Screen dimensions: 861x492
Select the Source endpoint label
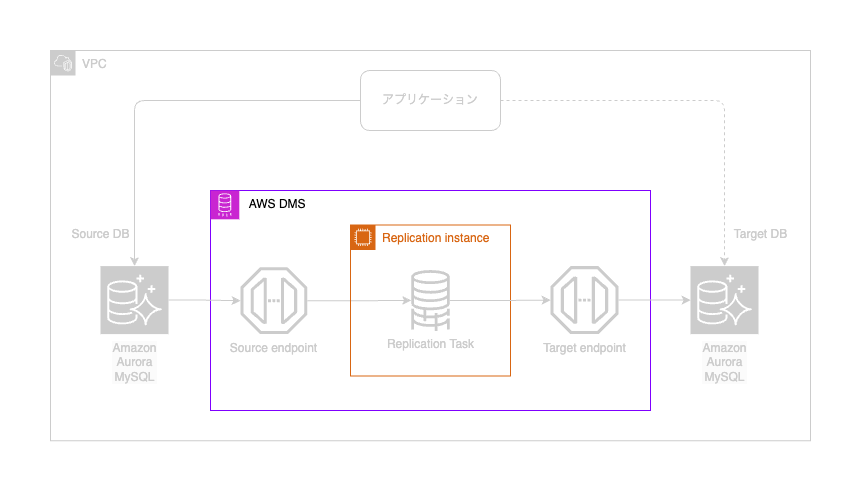pyautogui.click(x=273, y=348)
